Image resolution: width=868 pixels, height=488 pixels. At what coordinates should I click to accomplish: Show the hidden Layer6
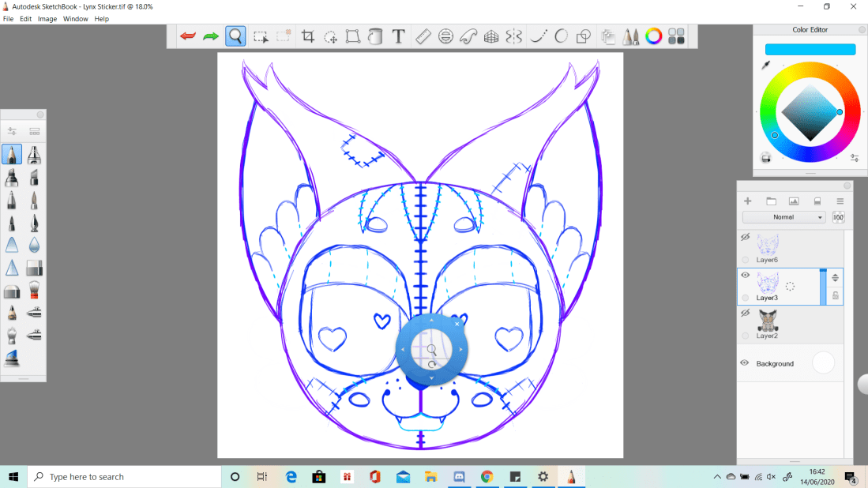(x=744, y=236)
